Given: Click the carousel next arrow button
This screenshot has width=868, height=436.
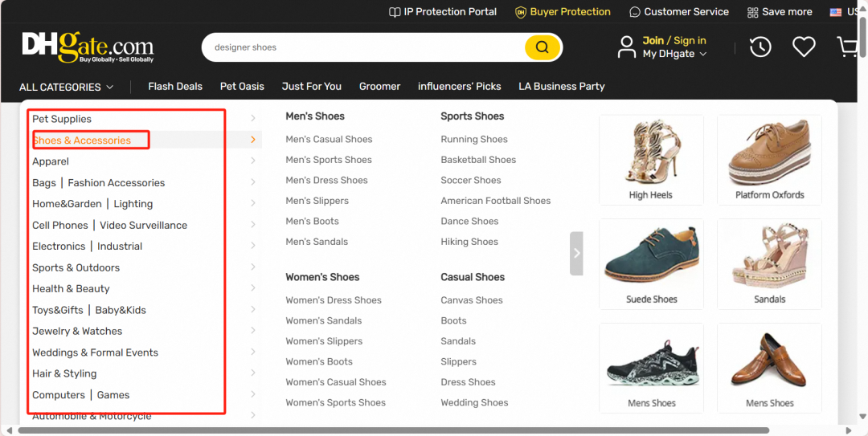Looking at the screenshot, I should (576, 253).
